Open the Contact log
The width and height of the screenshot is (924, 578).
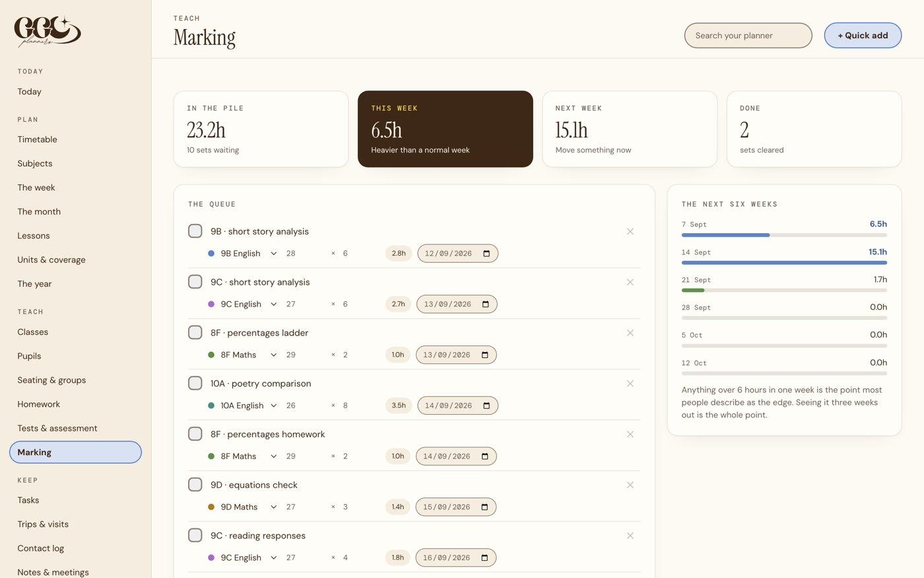(x=75, y=548)
